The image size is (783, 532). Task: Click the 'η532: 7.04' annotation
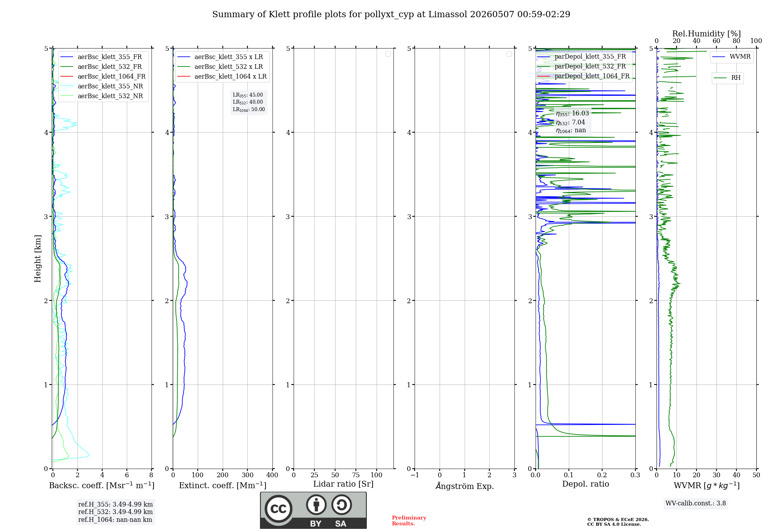pyautogui.click(x=570, y=122)
